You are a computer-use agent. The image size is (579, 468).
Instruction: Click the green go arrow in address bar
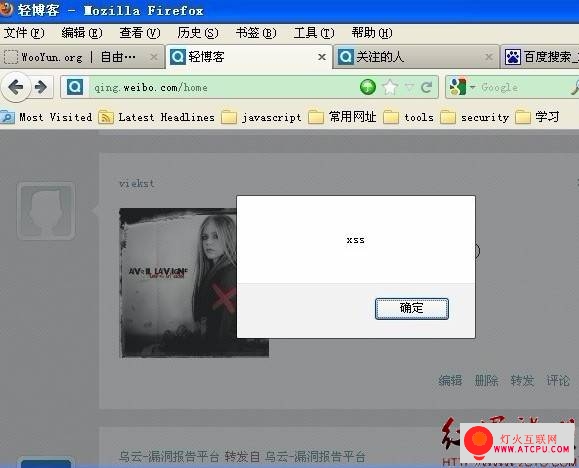tap(368, 87)
